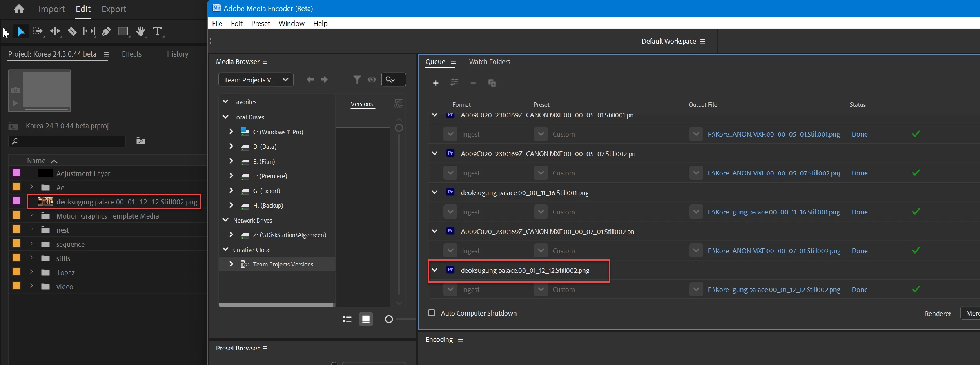
Task: Collapse the Local Drives section
Action: 225,117
